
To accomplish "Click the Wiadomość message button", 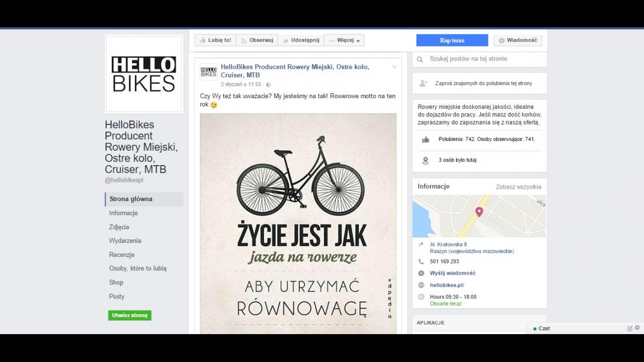I will pos(518,40).
